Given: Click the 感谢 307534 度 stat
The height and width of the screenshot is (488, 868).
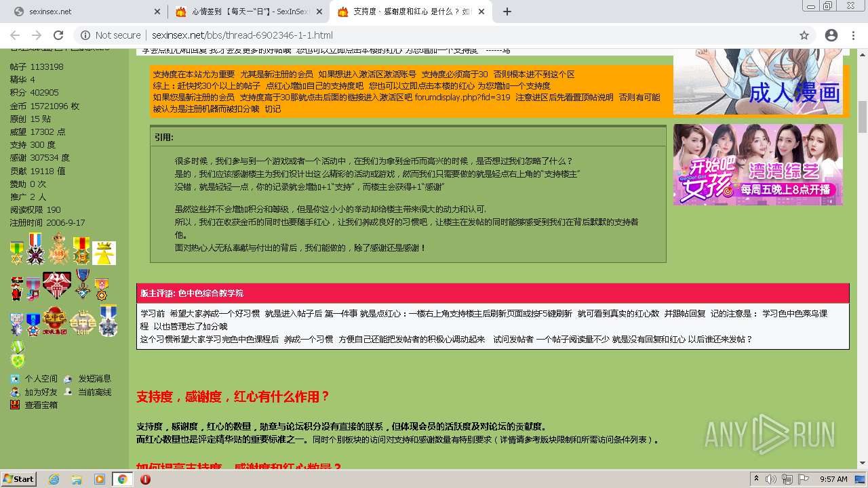Looking at the screenshot, I should pos(40,157).
